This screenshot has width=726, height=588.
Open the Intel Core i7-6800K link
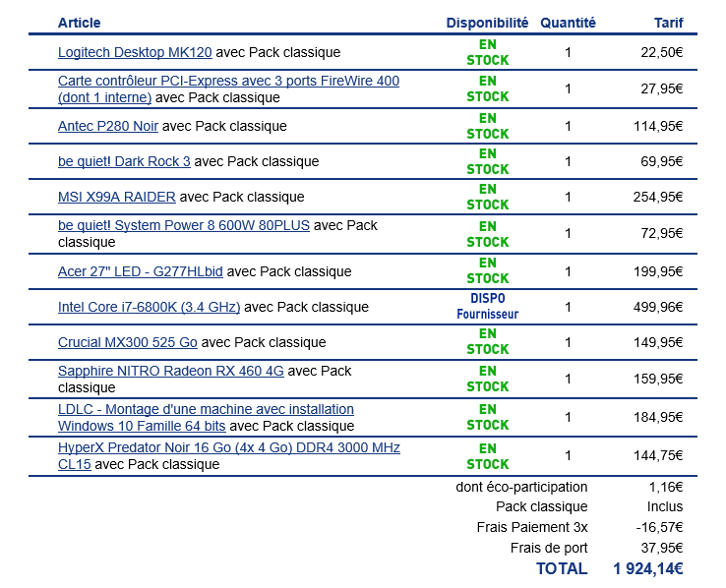150,307
